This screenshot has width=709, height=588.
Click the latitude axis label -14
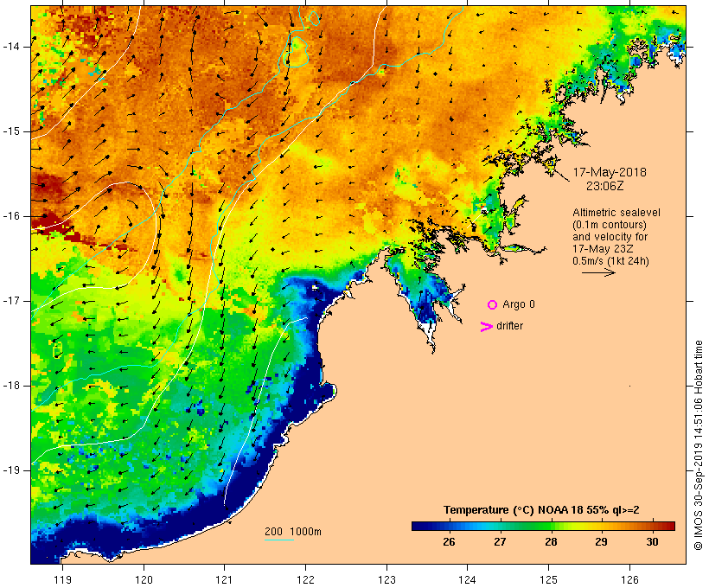(x=11, y=47)
